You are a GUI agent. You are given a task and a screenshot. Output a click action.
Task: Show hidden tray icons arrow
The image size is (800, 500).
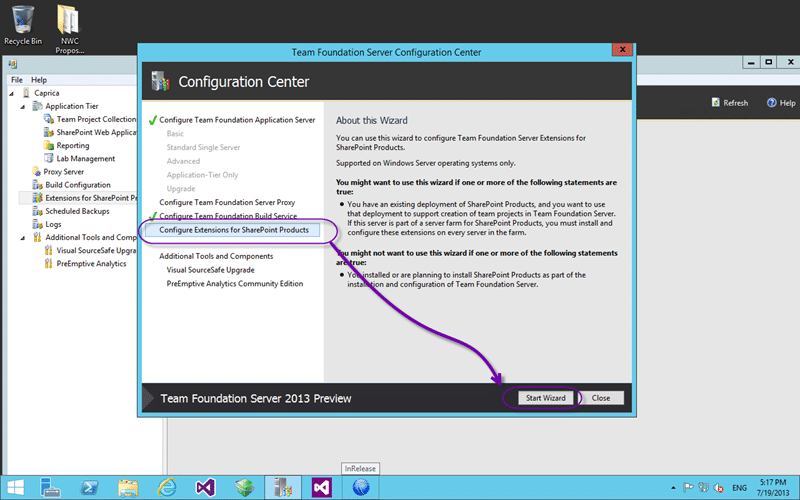coord(673,488)
